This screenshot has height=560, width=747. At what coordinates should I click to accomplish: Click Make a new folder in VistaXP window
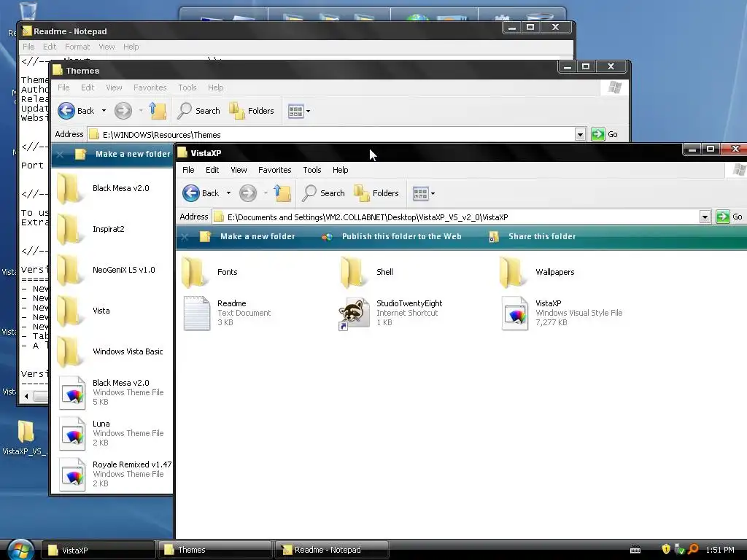[247, 237]
